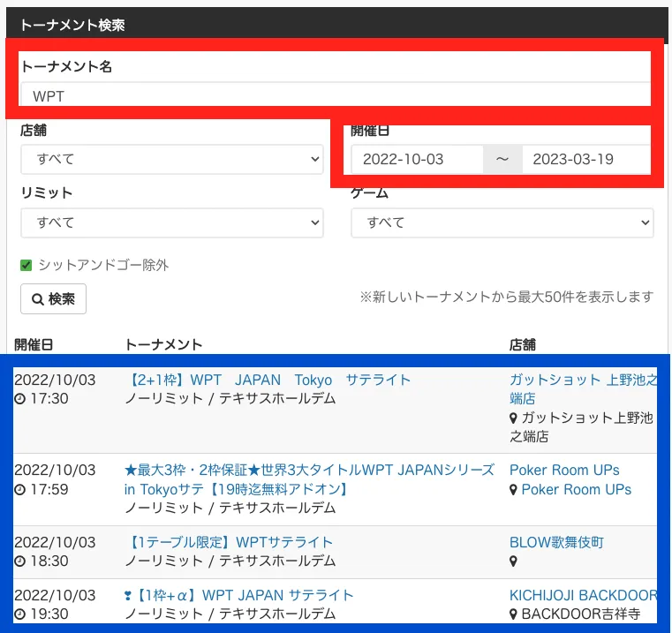Viewport: 672px width, 633px height.
Task: Click the clock icon beside 18:30
Action: (19, 561)
